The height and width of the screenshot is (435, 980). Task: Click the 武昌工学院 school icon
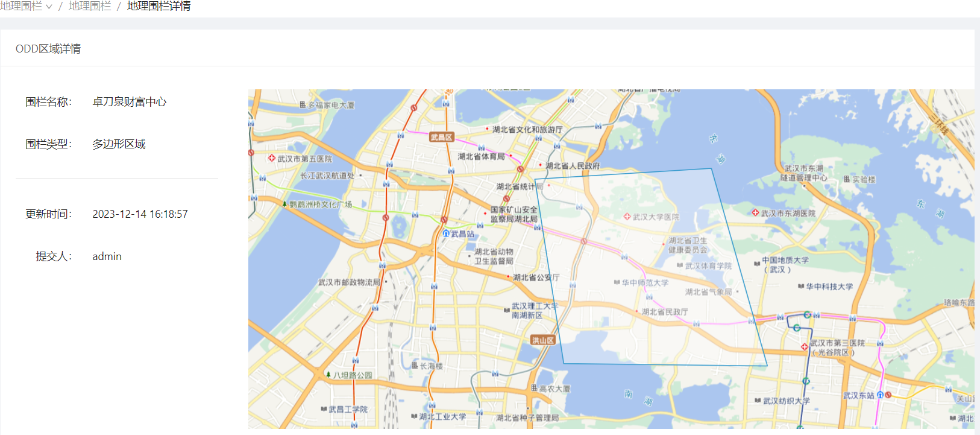324,409
